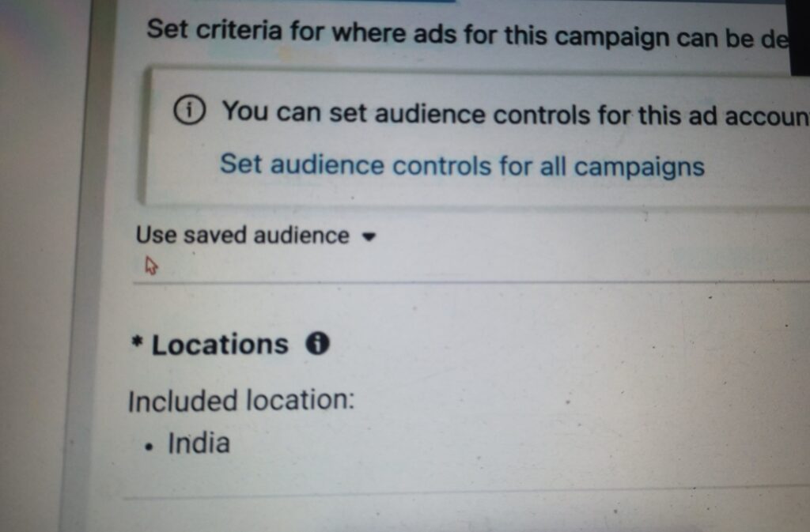Click the word 'audience' in Use saved audience
Viewport: 810px width, 532px height.
tap(305, 236)
